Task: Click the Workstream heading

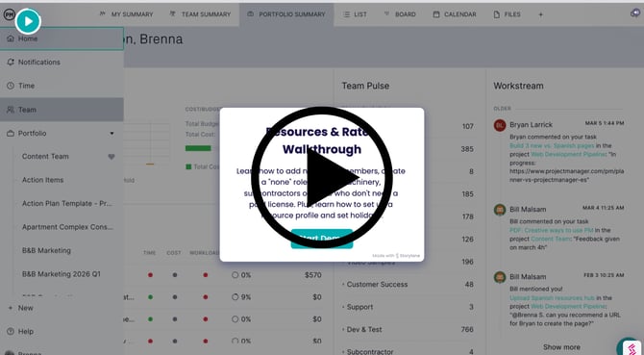Action: (518, 86)
